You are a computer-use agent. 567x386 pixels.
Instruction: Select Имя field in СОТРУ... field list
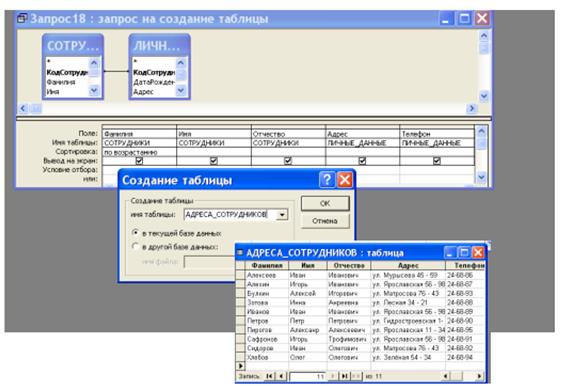[53, 92]
